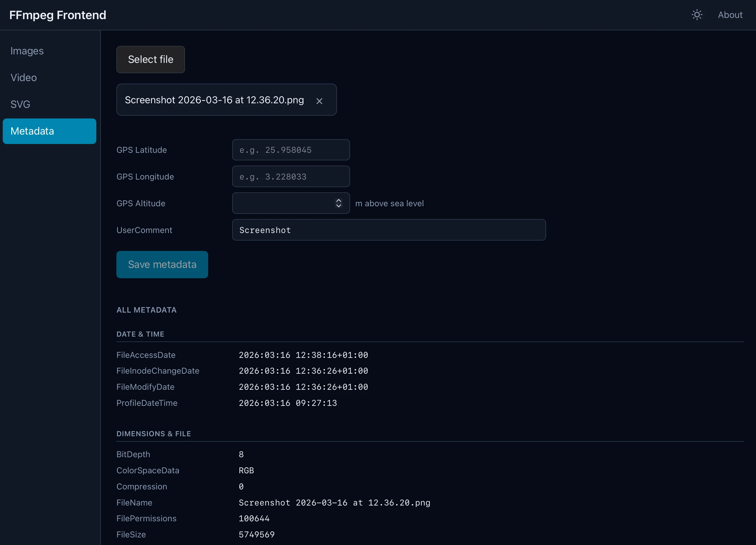Save the metadata changes
The image size is (756, 545).
pos(162,264)
